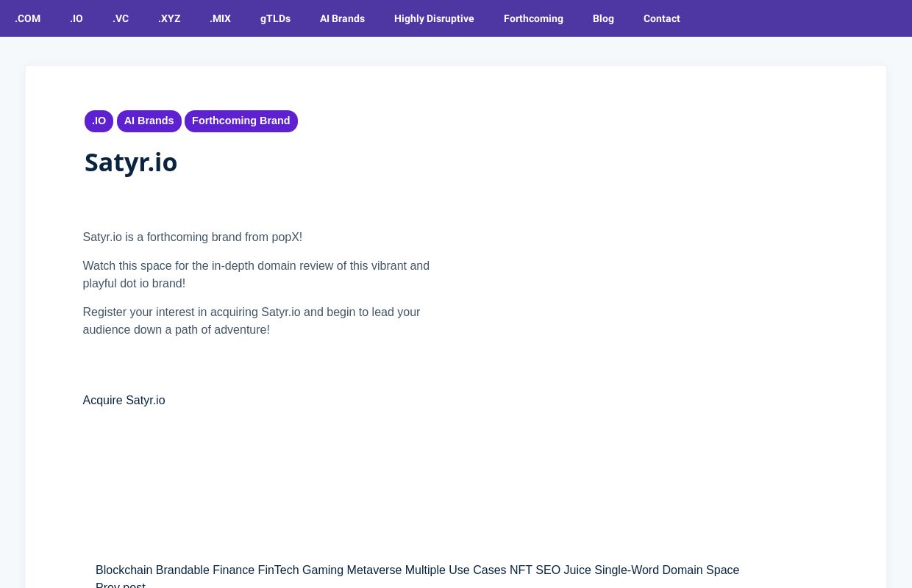Viewport: 912px width, 588px height.
Task: Visit the .MIX navigation item
Action: [220, 18]
